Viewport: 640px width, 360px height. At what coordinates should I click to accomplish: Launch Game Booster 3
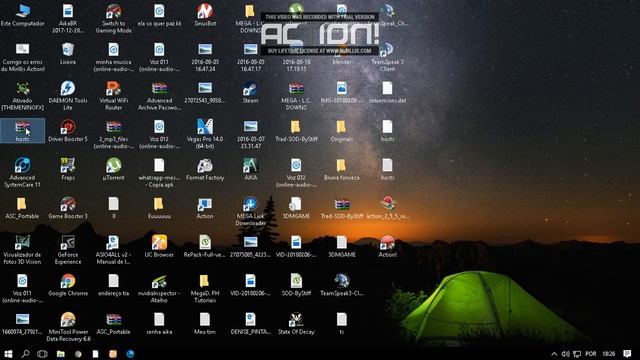[68, 208]
